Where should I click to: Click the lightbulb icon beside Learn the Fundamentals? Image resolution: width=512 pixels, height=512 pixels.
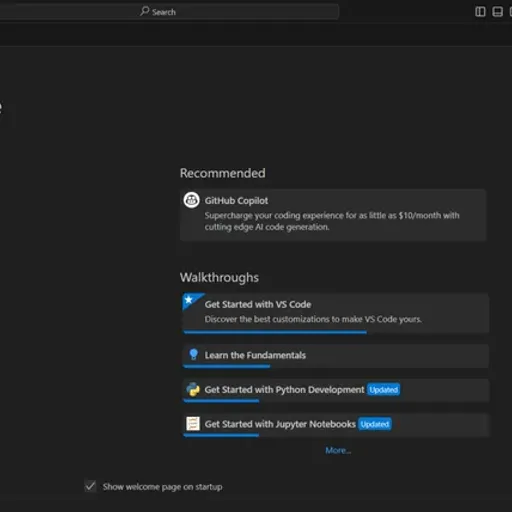coord(193,355)
